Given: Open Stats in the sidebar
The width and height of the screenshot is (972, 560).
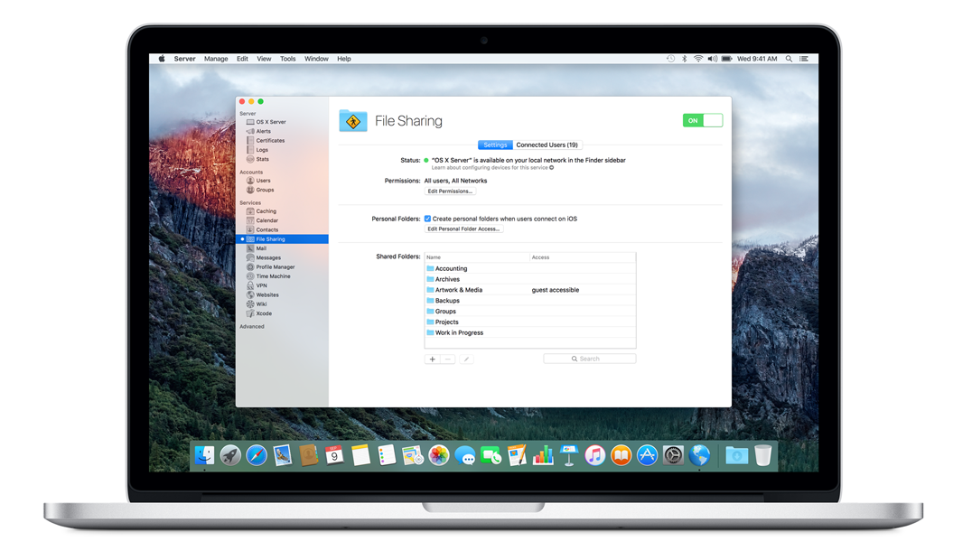Looking at the screenshot, I should (x=262, y=159).
